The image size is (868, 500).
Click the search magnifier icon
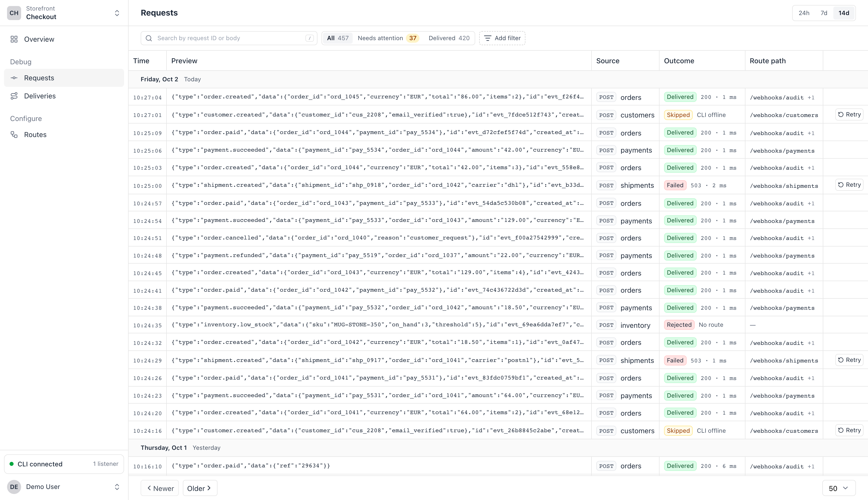pos(149,38)
